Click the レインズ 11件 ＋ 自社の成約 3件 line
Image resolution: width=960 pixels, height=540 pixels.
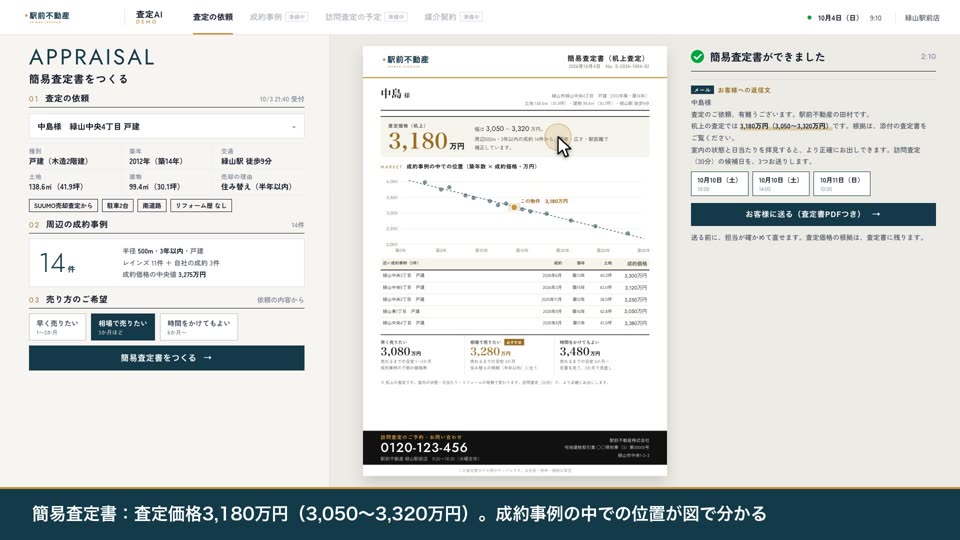point(171,263)
